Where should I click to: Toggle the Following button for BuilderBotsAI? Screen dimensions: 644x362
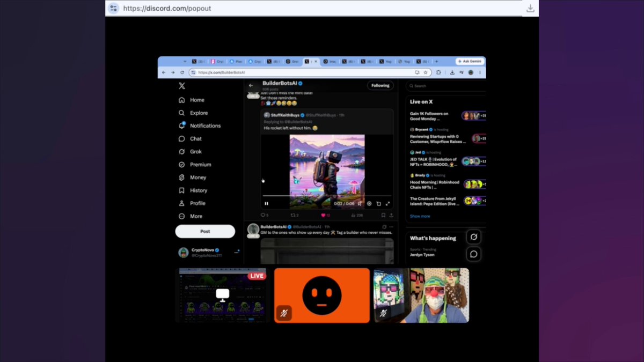pos(380,85)
